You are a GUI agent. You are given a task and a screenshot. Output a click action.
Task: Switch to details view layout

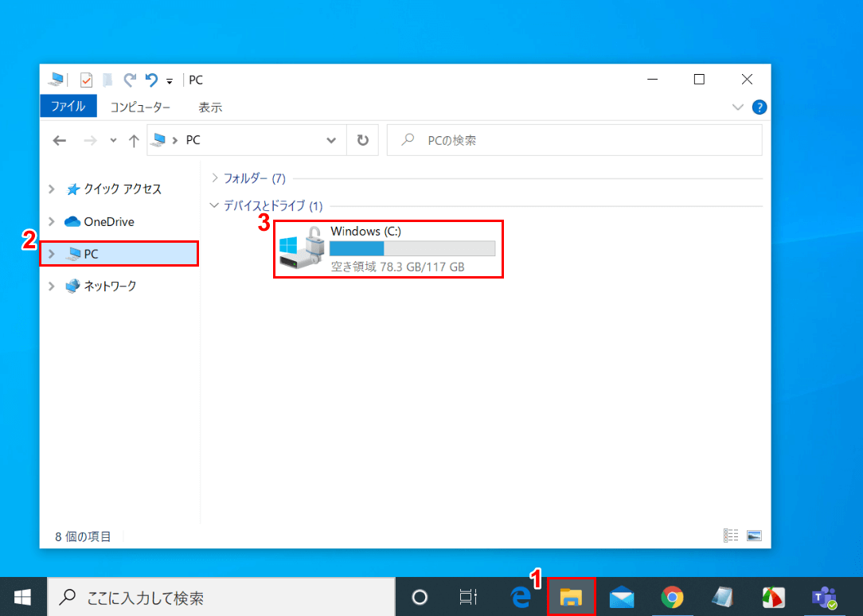pyautogui.click(x=731, y=536)
